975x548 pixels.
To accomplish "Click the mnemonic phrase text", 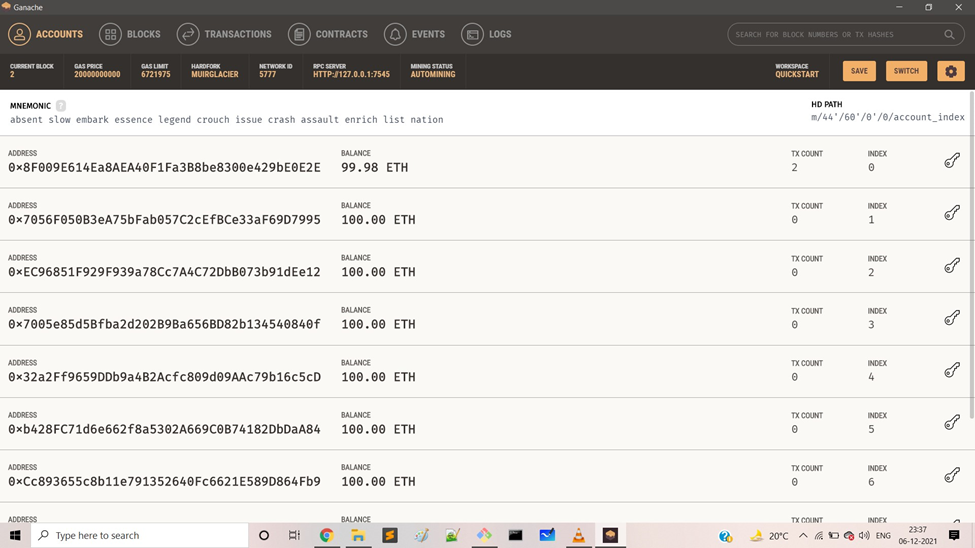I will [226, 119].
